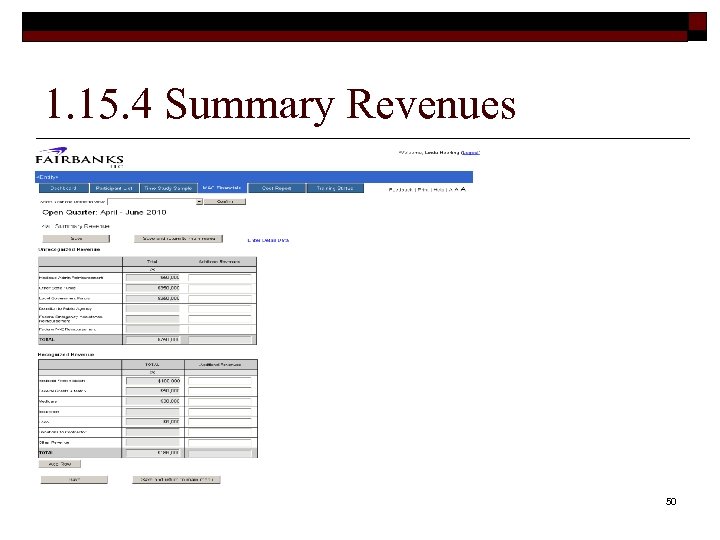Click the Fairbanks LLC logo
This screenshot has width=720, height=540.
pos(79,158)
